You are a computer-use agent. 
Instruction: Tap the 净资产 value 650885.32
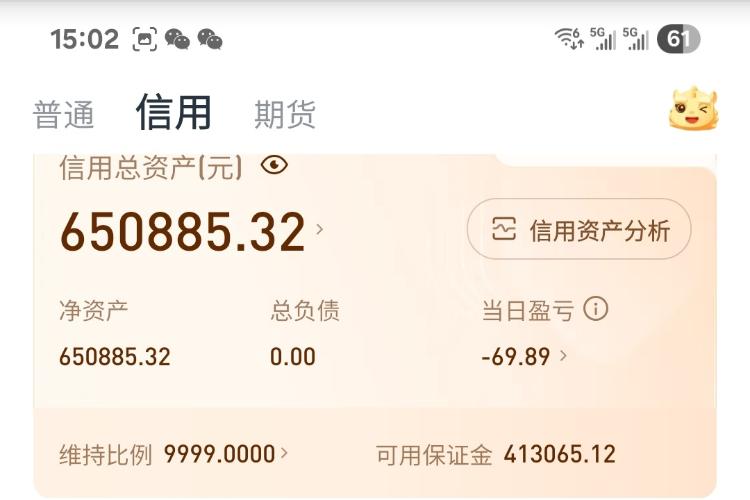(x=115, y=357)
